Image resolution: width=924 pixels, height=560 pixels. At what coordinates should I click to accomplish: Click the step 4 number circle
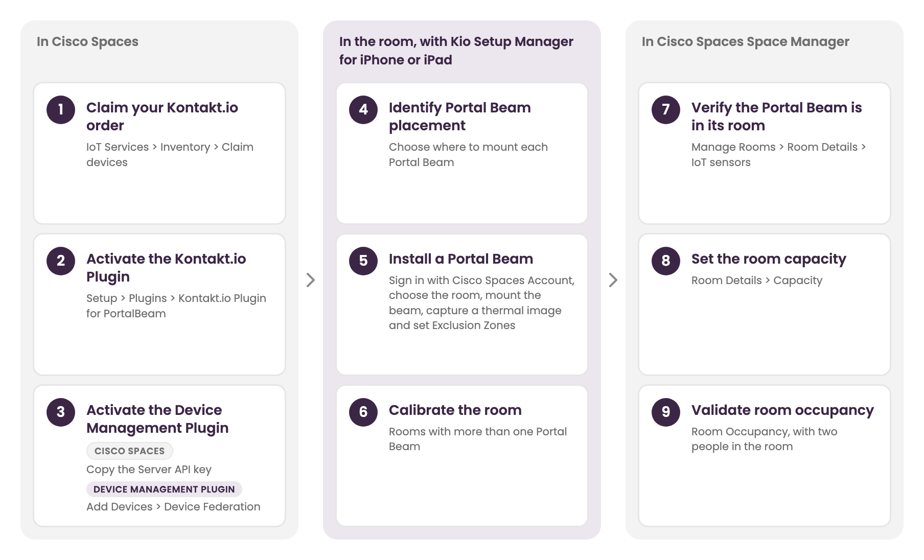363,110
